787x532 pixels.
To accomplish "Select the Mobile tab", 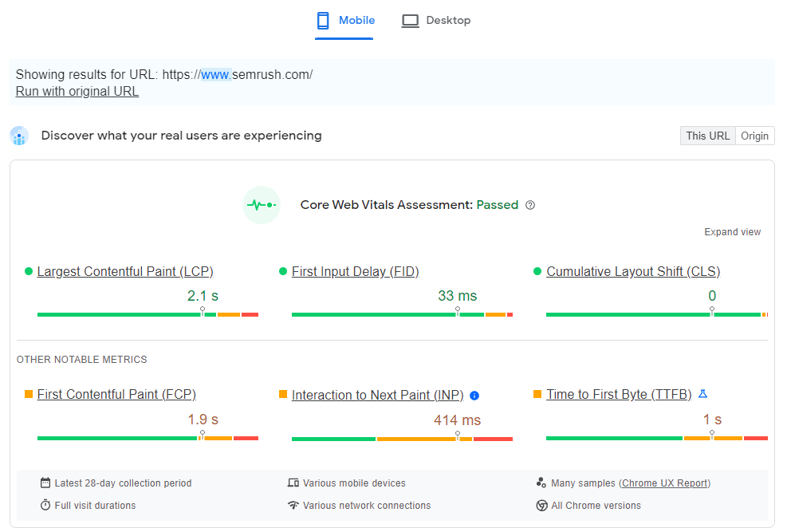I will 344,20.
